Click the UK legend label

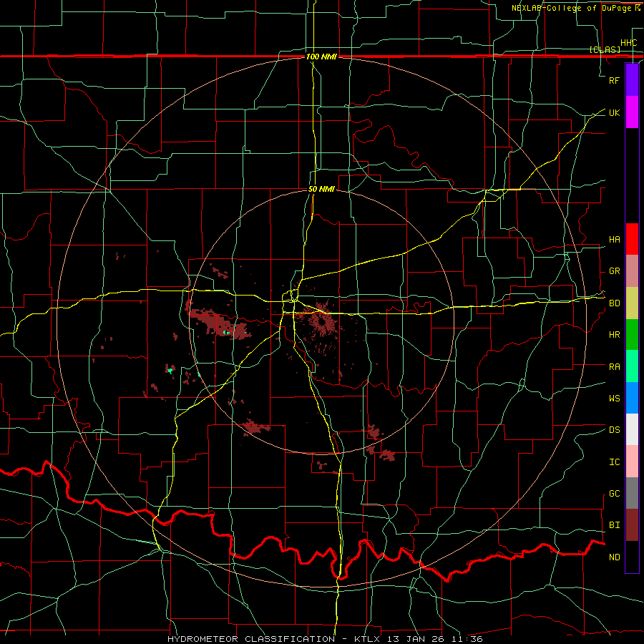tap(614, 112)
